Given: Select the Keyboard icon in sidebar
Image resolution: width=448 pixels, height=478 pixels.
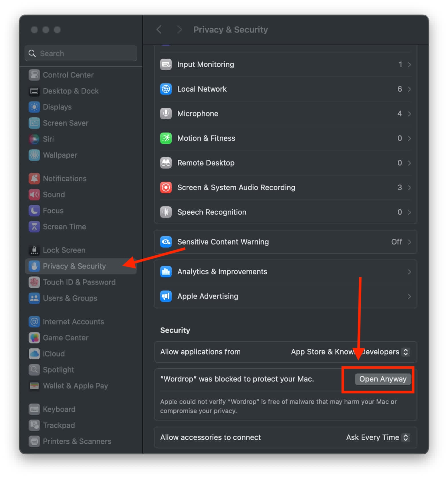Looking at the screenshot, I should 34,409.
